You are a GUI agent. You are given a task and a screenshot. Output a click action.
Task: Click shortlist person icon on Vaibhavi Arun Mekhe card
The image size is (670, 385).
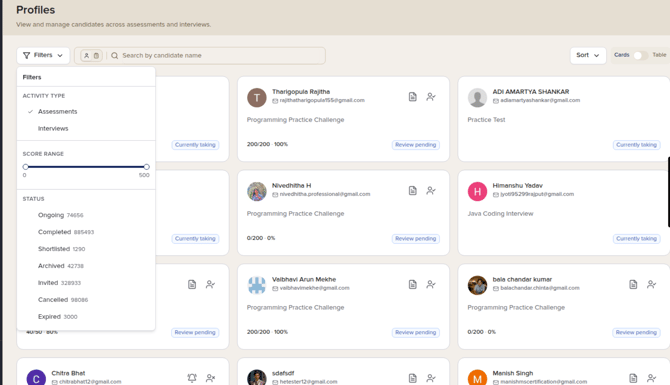[431, 285]
